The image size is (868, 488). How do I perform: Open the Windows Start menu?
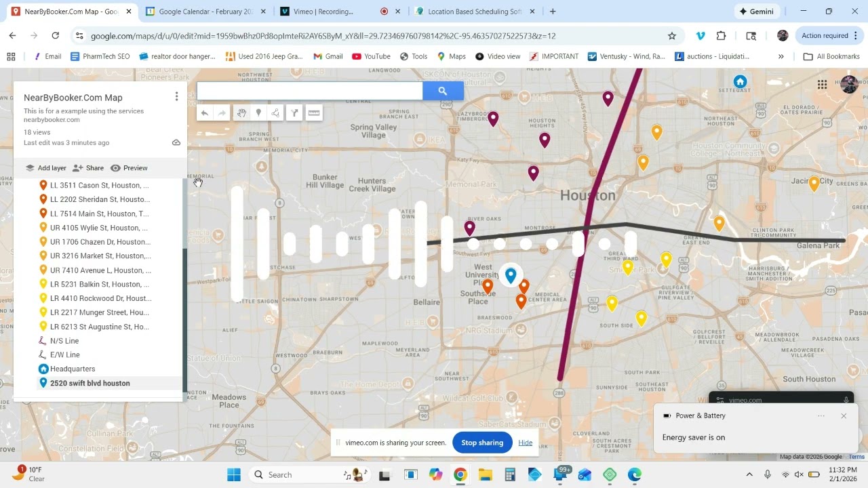click(234, 474)
